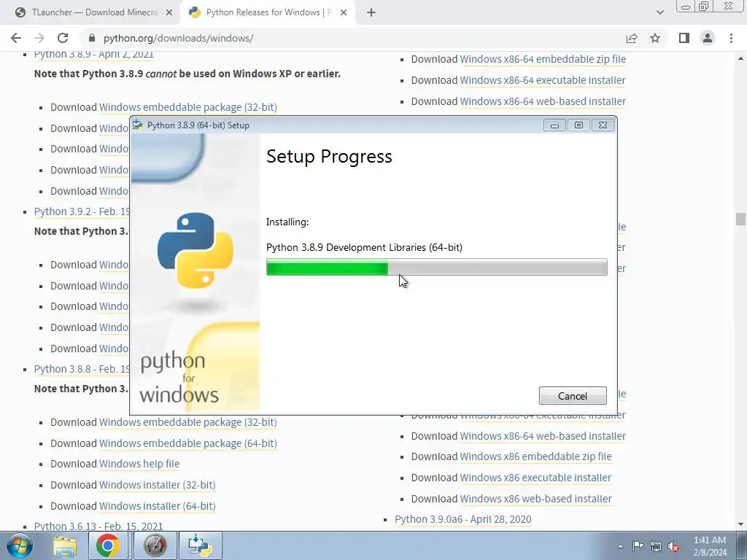747x560 pixels.
Task: Open the Python 3.9.2 release link
Action: pos(82,211)
